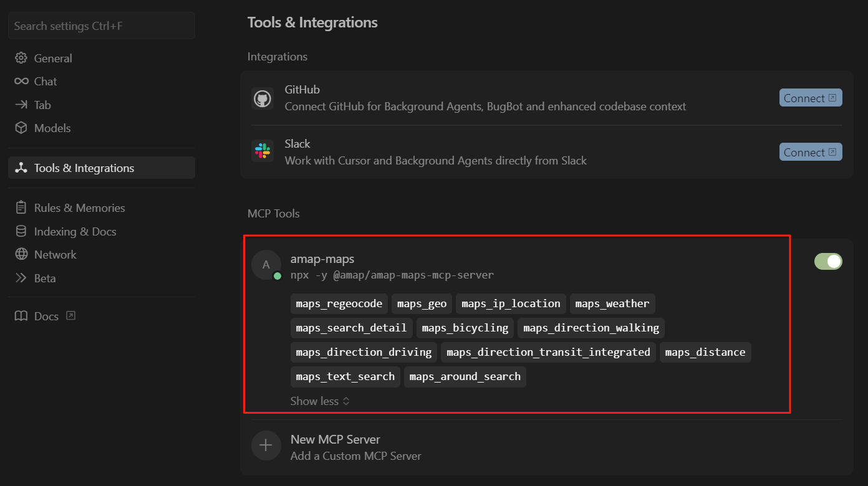Click the Add a Custom MCP Server text
Screen dimensions: 868x486
point(356,456)
